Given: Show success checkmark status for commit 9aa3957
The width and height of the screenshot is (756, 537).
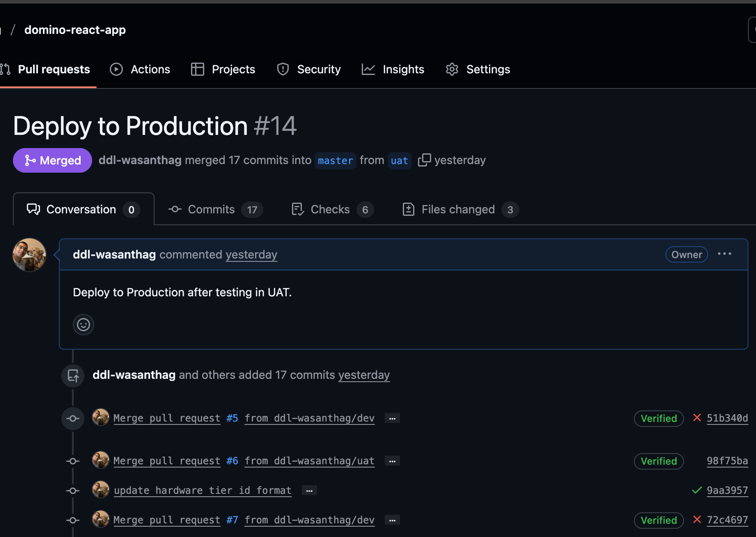Looking at the screenshot, I should (x=697, y=490).
